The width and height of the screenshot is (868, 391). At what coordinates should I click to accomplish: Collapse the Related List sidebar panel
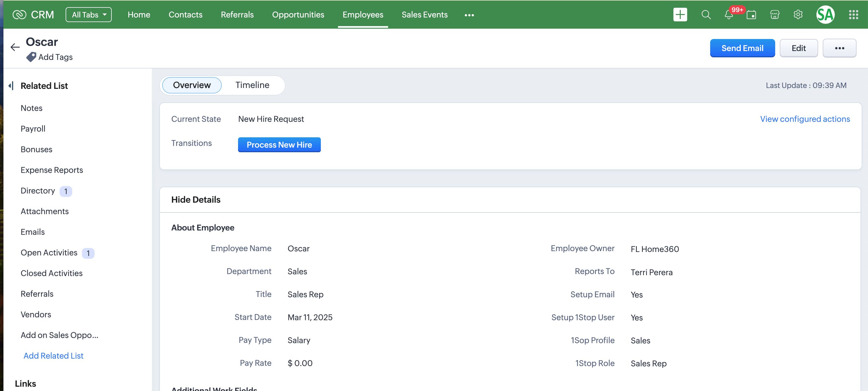tap(11, 86)
